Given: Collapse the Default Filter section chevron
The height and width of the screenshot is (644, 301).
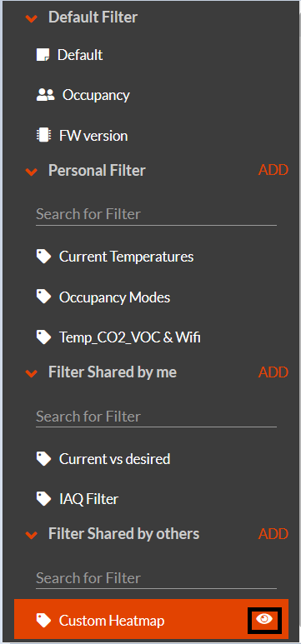Looking at the screenshot, I should coord(31,18).
